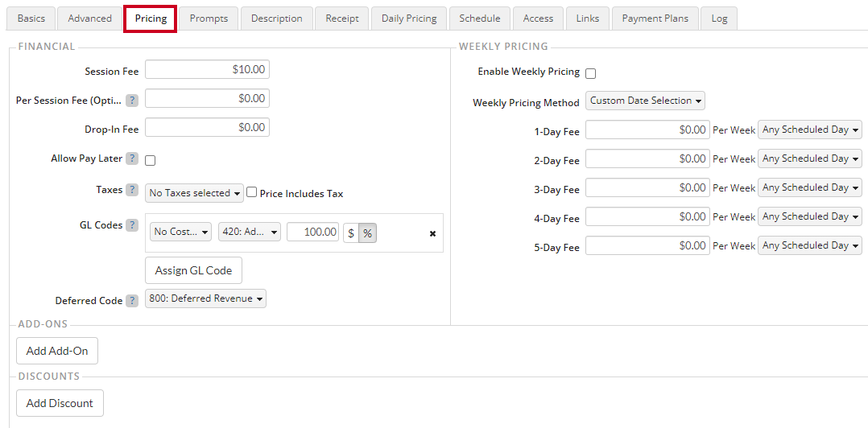Show help tooltip for Taxes
The height and width of the screenshot is (428, 868).
[x=132, y=190]
